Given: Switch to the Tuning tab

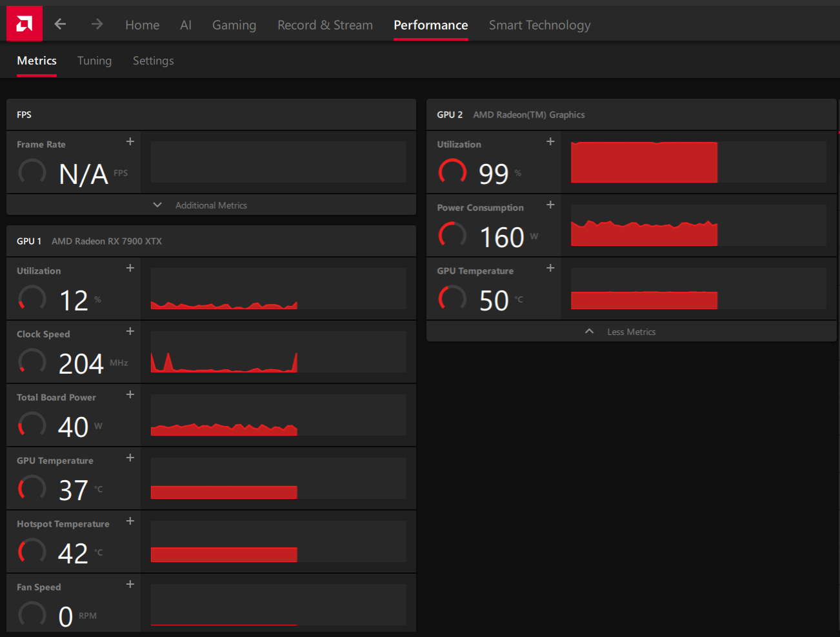Looking at the screenshot, I should (x=94, y=61).
